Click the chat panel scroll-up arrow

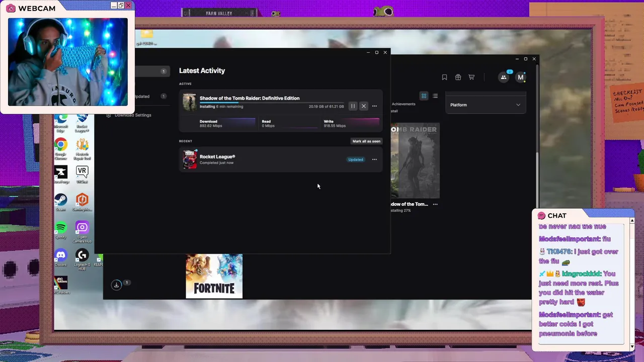click(x=632, y=220)
